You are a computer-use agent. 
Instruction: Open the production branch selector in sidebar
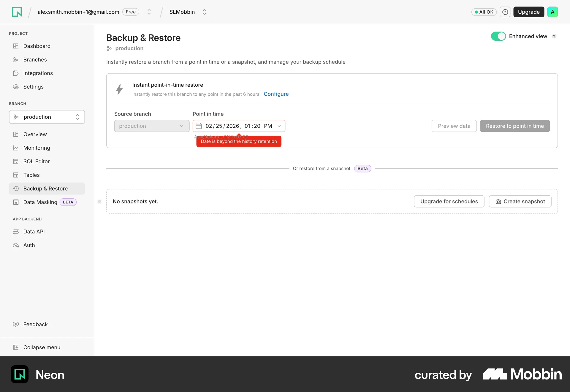pos(47,117)
